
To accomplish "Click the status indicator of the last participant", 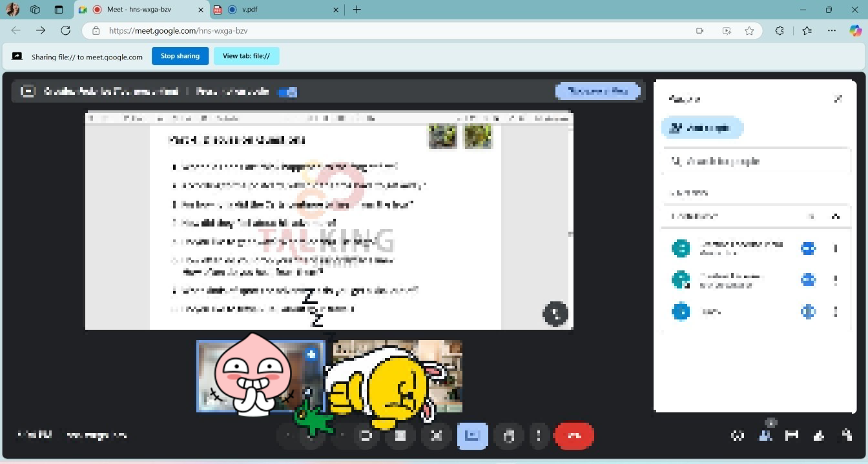I will (x=808, y=312).
